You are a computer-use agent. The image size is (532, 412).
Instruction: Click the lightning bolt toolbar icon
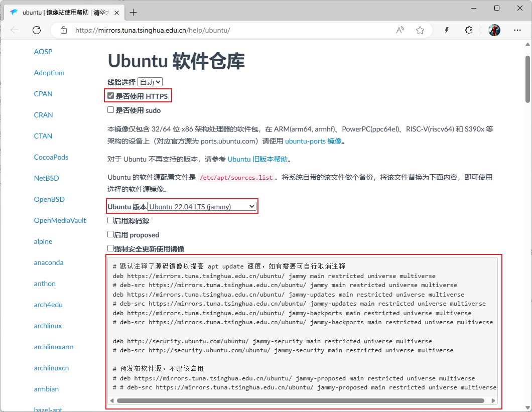tap(447, 30)
